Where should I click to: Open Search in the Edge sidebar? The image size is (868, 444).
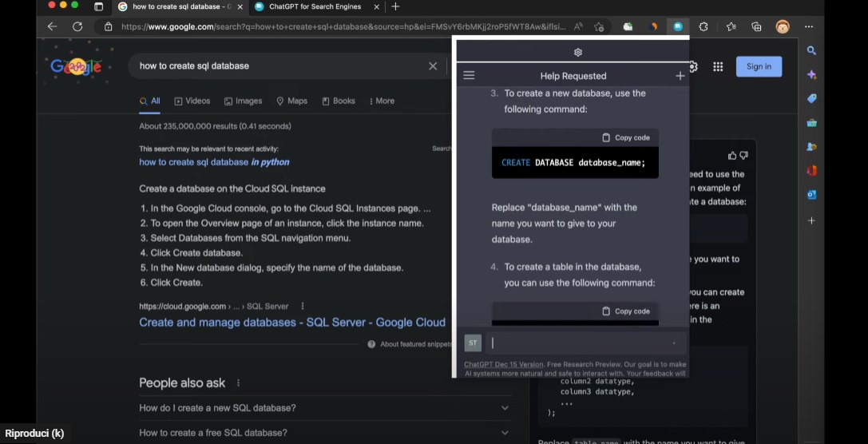[811, 51]
